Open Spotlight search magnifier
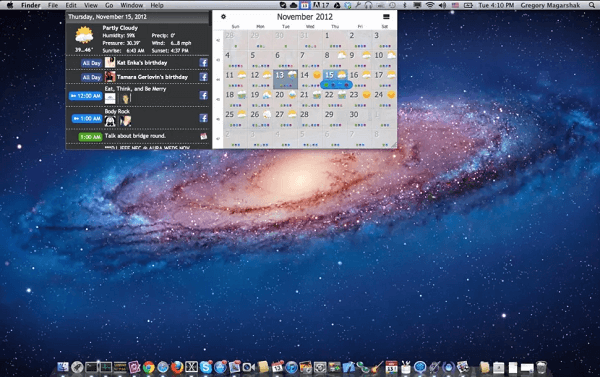 click(591, 5)
